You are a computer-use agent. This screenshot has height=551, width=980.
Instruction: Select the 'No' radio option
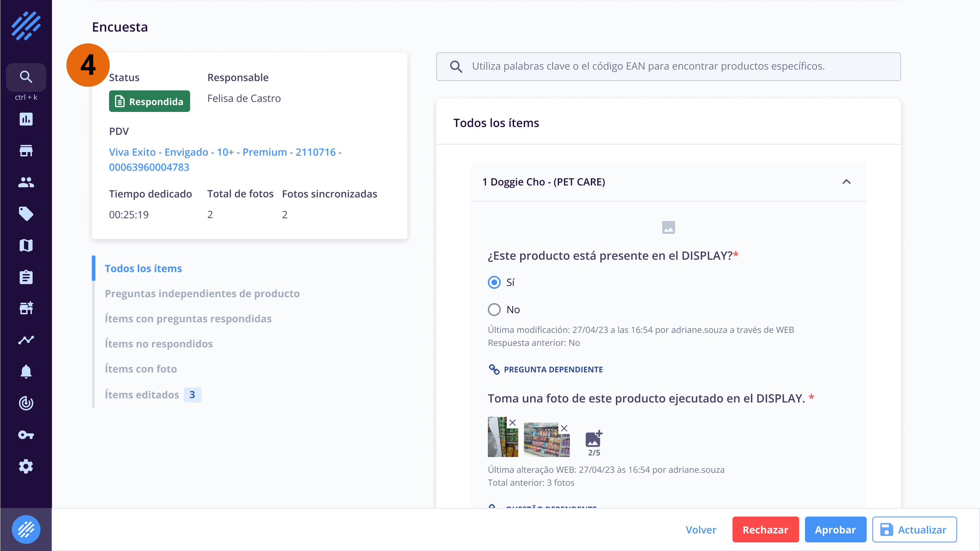coord(494,309)
